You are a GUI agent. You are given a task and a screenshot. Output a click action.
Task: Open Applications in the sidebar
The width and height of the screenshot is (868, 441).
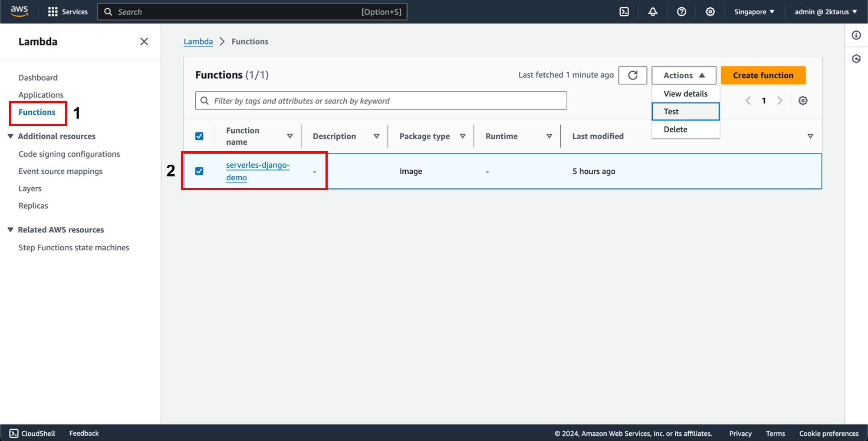coord(41,95)
